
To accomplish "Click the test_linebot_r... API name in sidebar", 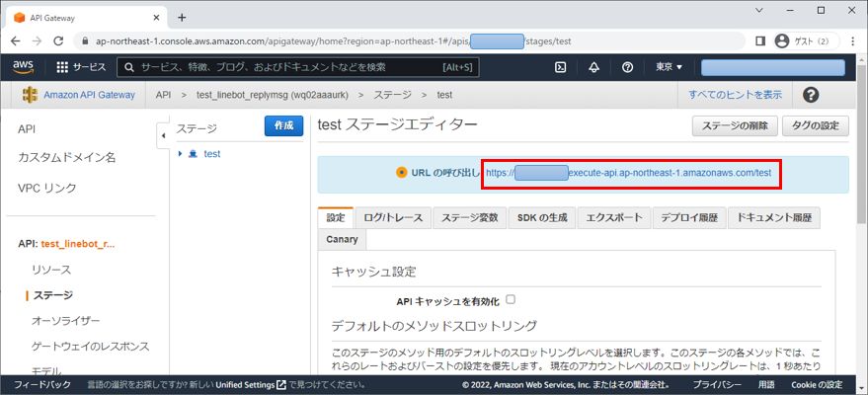I will click(x=78, y=244).
